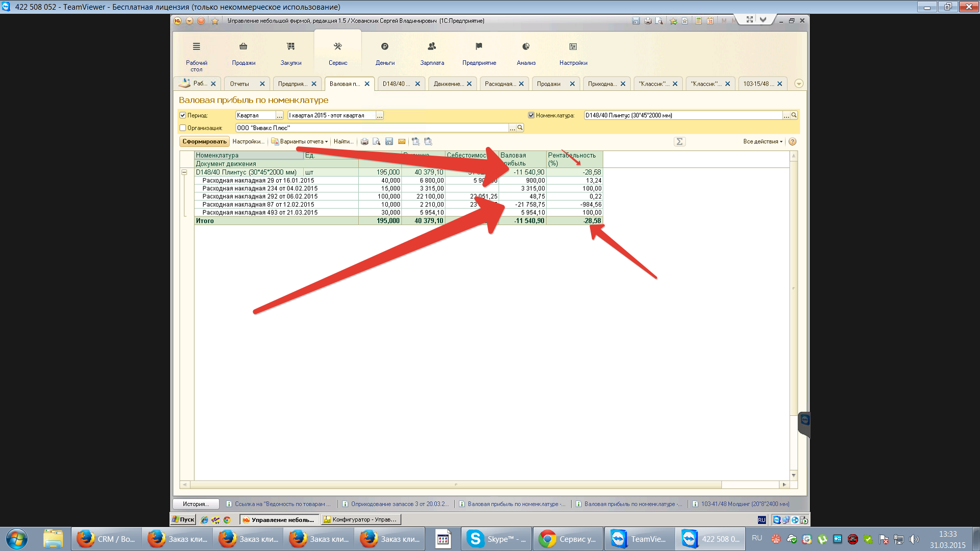Click the help question mark icon

click(x=793, y=142)
